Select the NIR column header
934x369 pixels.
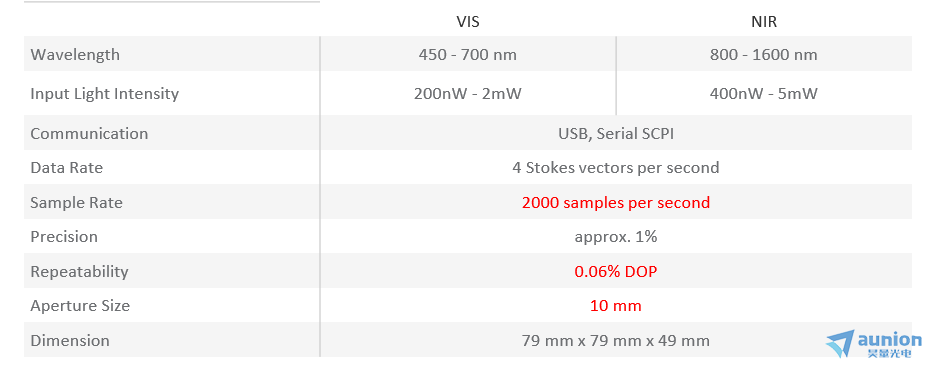[x=764, y=22]
